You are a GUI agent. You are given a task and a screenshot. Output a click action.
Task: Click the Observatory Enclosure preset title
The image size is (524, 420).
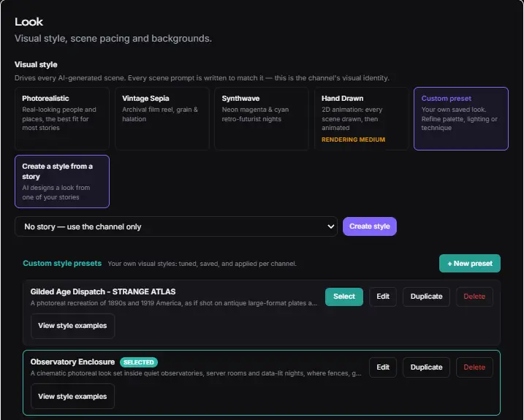click(72, 362)
